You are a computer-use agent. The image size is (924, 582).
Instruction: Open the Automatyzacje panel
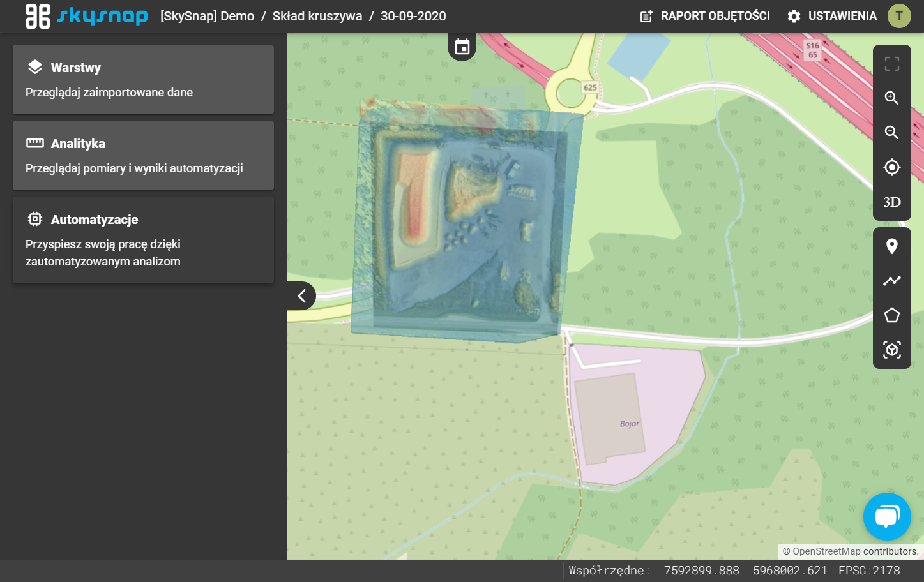(x=143, y=240)
